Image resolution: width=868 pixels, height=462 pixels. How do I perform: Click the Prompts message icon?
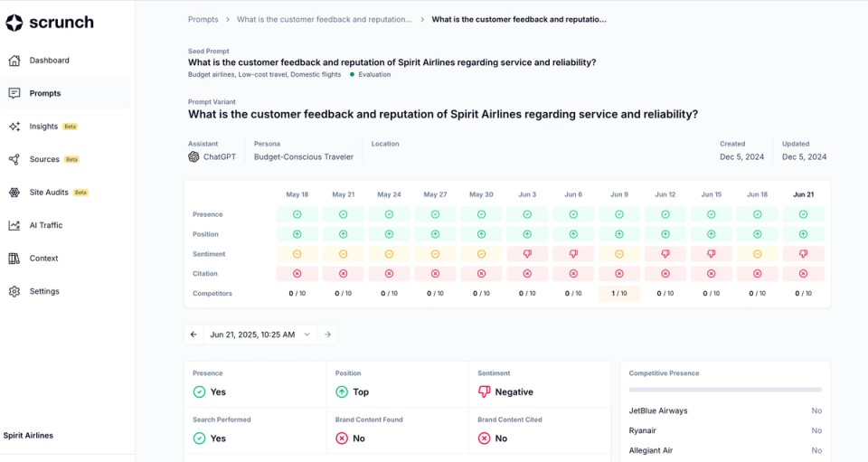pos(14,93)
